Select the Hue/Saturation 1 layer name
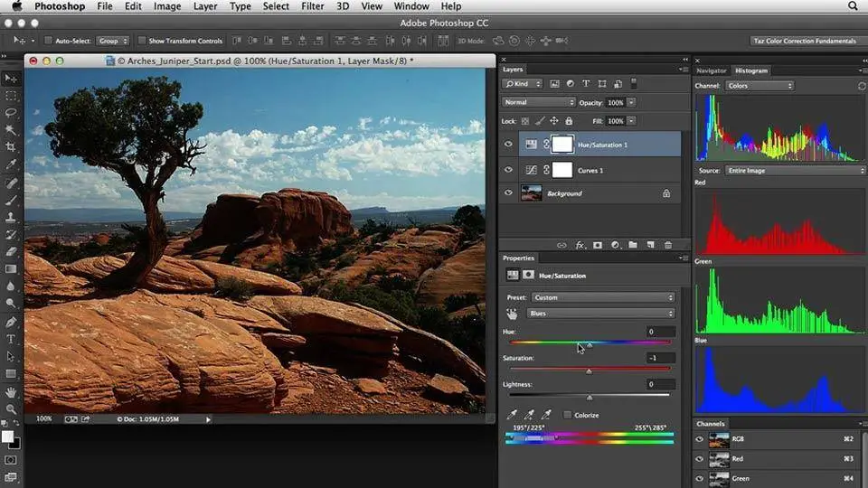Viewport: 868px width, 488px height. click(x=603, y=145)
